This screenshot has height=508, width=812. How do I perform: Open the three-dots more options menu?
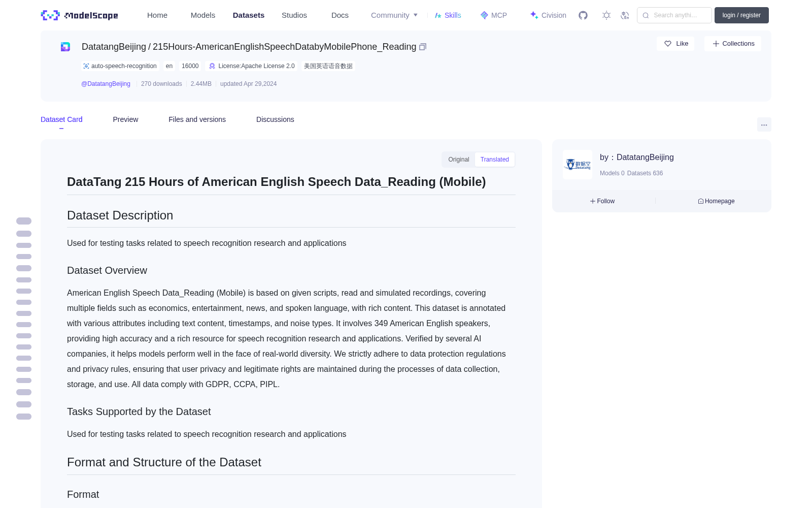coord(764,124)
